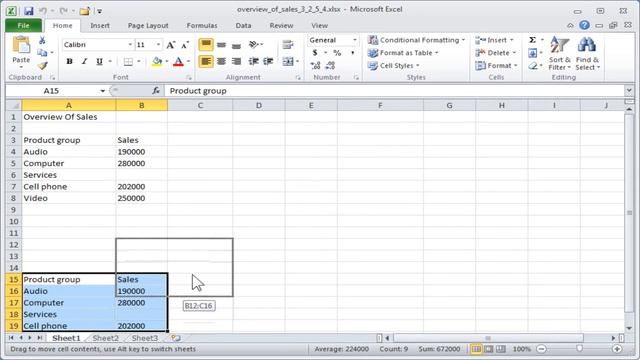Click the Cut scissors icon
The width and height of the screenshot is (640, 360).
(x=42, y=40)
